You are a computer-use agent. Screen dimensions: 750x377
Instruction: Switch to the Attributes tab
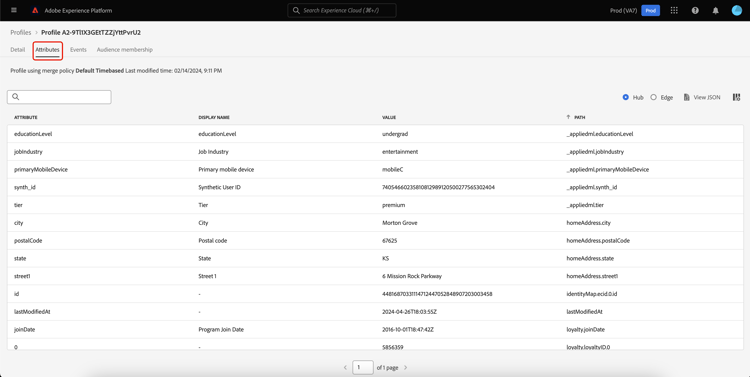(x=47, y=49)
